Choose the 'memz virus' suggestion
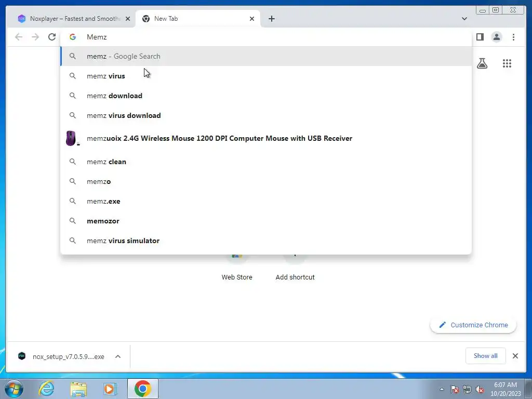This screenshot has width=532, height=399. coord(266,76)
